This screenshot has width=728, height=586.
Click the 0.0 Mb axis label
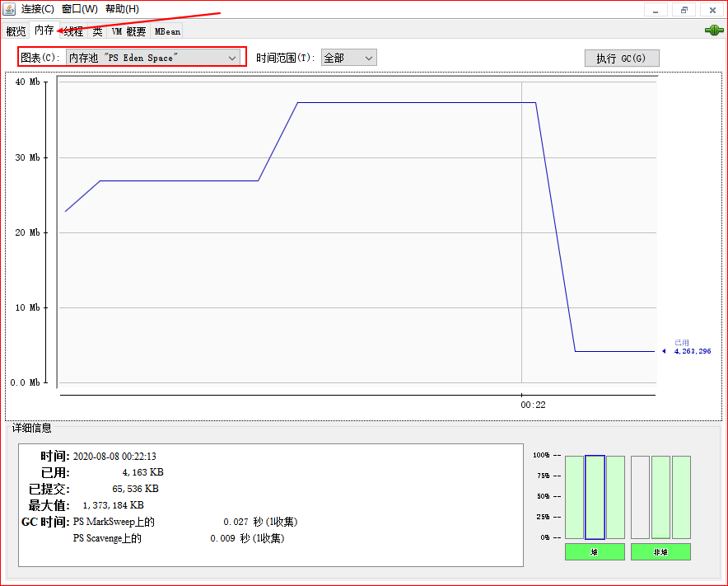point(25,382)
